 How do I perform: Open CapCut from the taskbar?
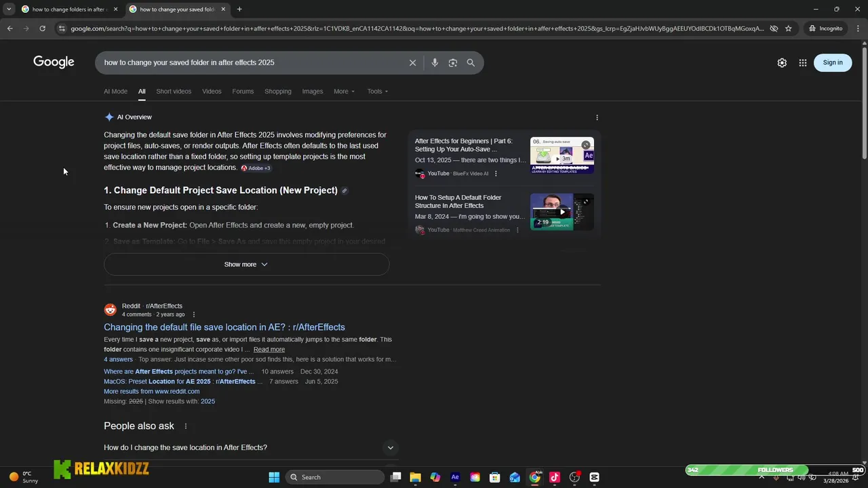coord(595,477)
